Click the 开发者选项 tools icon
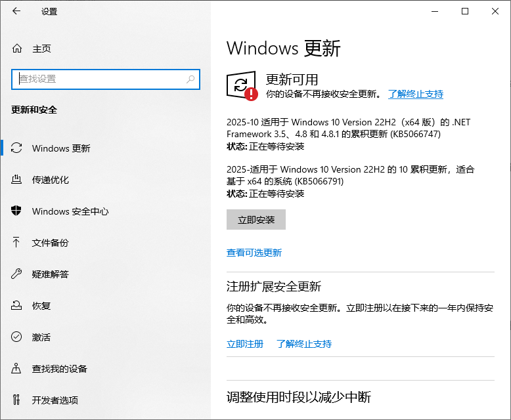Viewport: 511px width, 420px height. [x=16, y=400]
